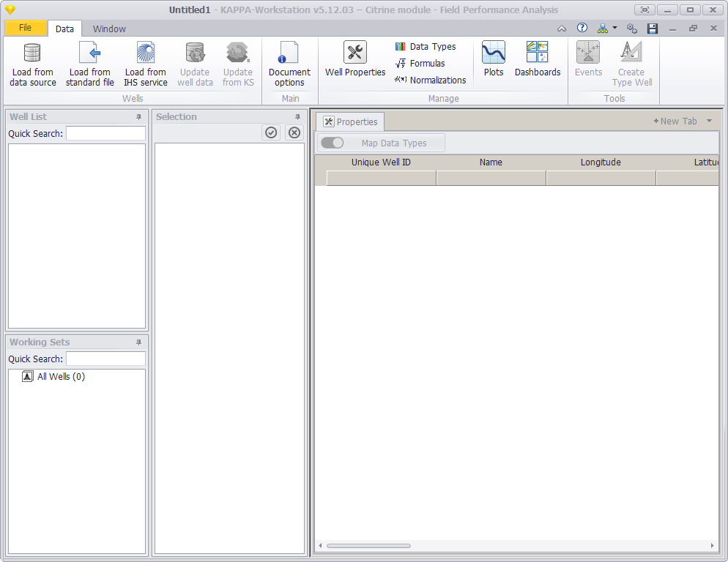Click the scroll left arrow
Image resolution: width=728 pixels, height=562 pixels.
[320, 546]
